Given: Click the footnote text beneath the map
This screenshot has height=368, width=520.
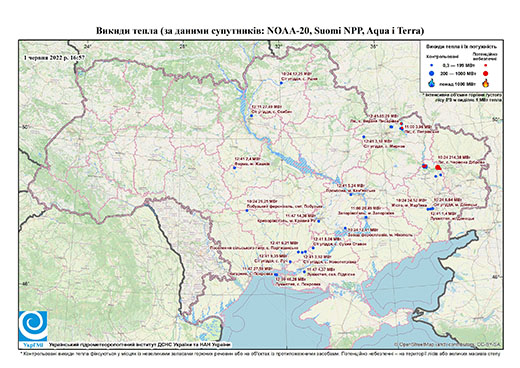Looking at the screenshot, I should [x=260, y=353].
